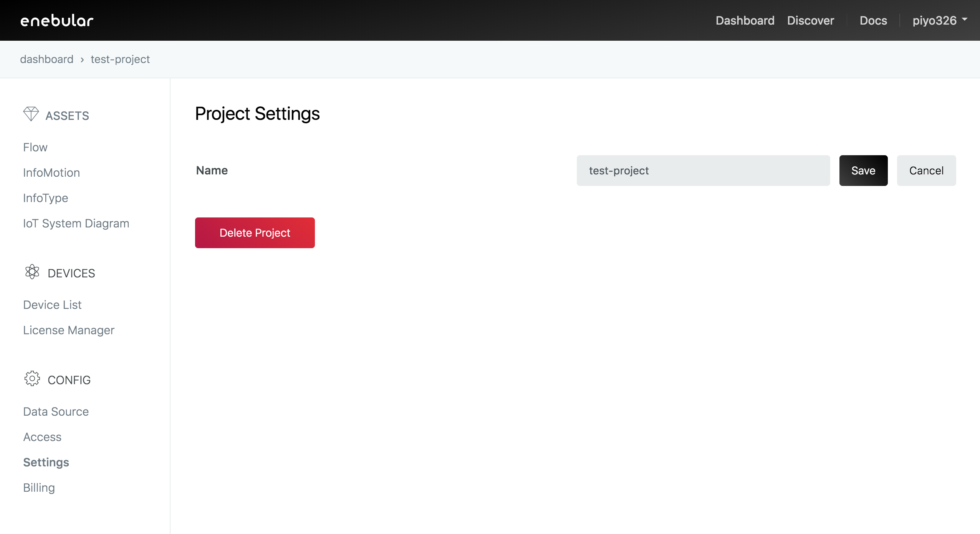
Task: Go to Dashboard in top navigation
Action: click(x=745, y=20)
